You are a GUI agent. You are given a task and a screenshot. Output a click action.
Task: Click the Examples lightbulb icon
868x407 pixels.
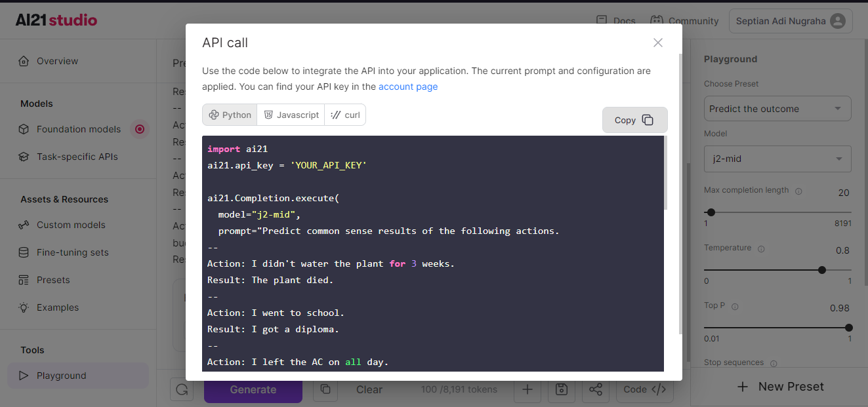tap(24, 307)
